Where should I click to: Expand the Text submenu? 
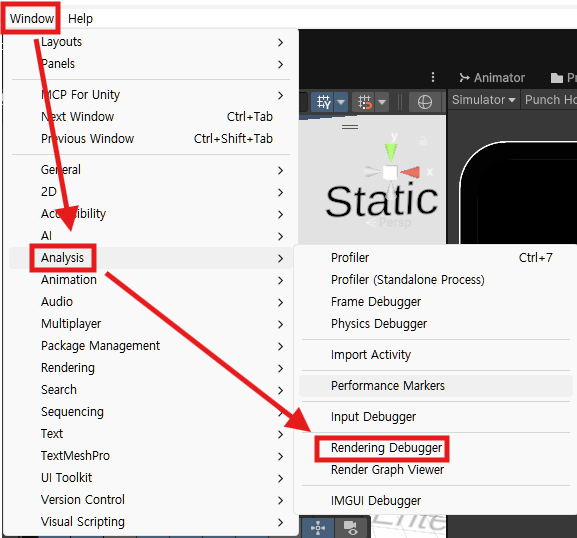[151, 434]
